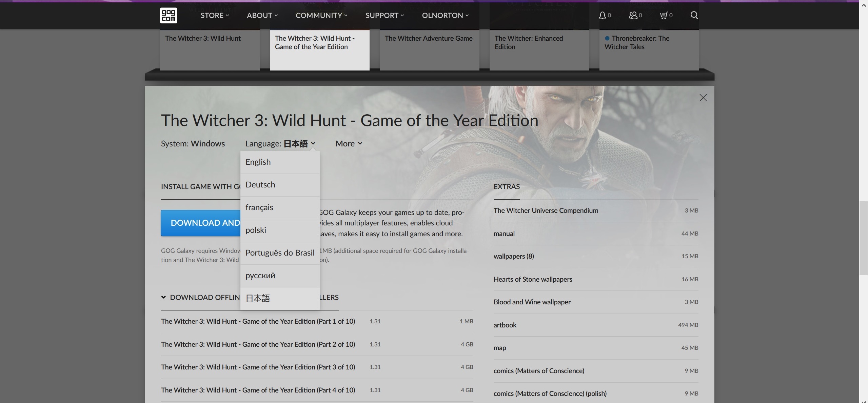Choose polski language option
868x403 pixels.
click(x=280, y=230)
